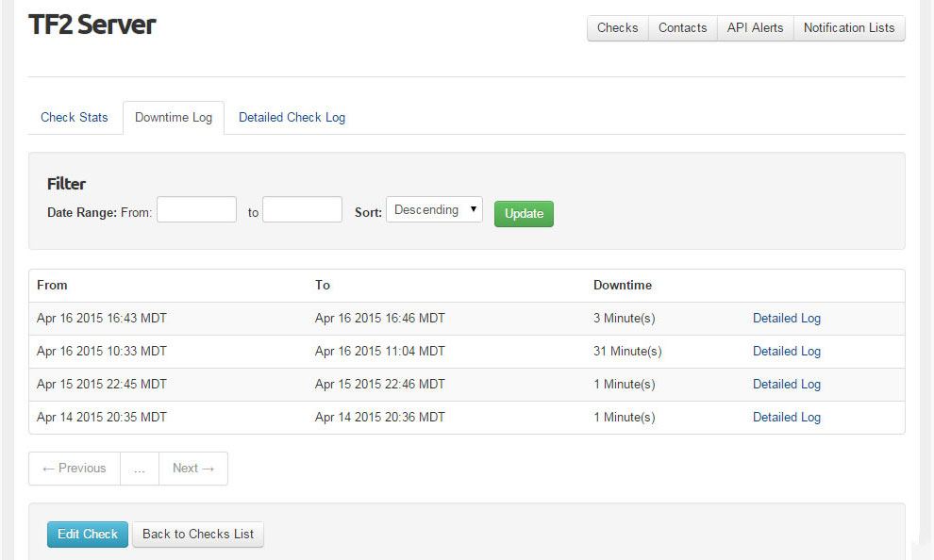Return via Back to Checks List

click(198, 534)
